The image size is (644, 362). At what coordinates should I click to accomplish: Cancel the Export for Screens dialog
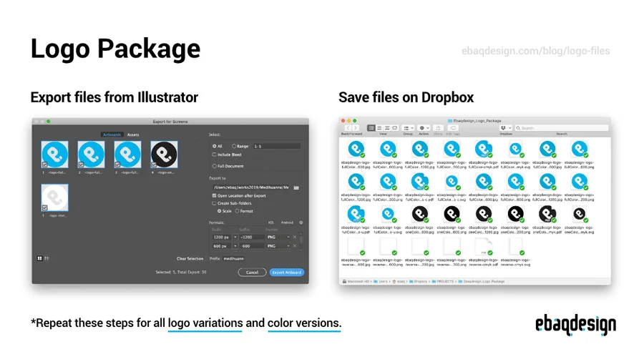coord(252,273)
